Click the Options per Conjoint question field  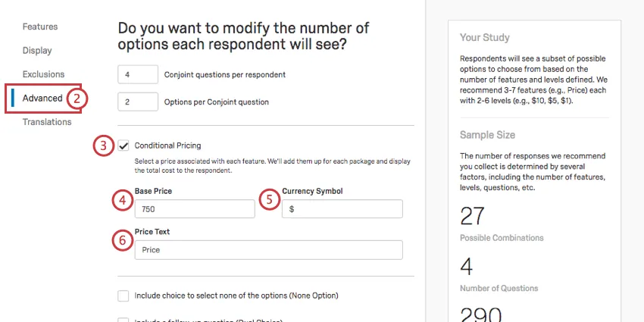tap(138, 102)
